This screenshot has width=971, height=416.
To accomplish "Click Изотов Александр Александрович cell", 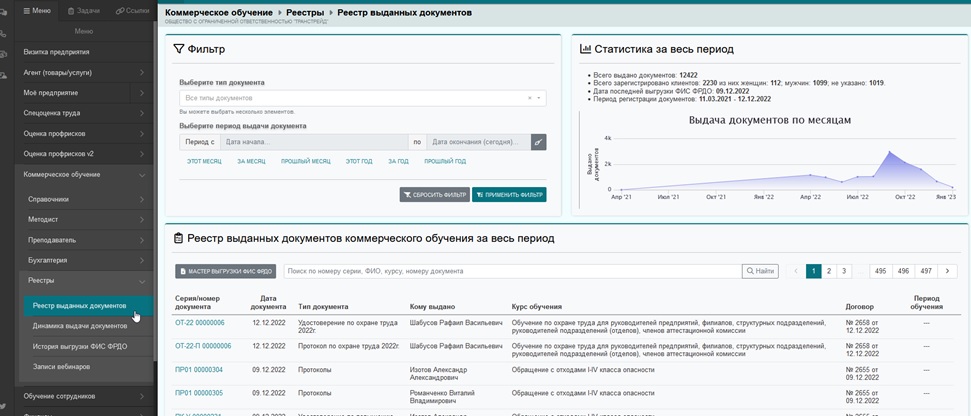I will [439, 374].
